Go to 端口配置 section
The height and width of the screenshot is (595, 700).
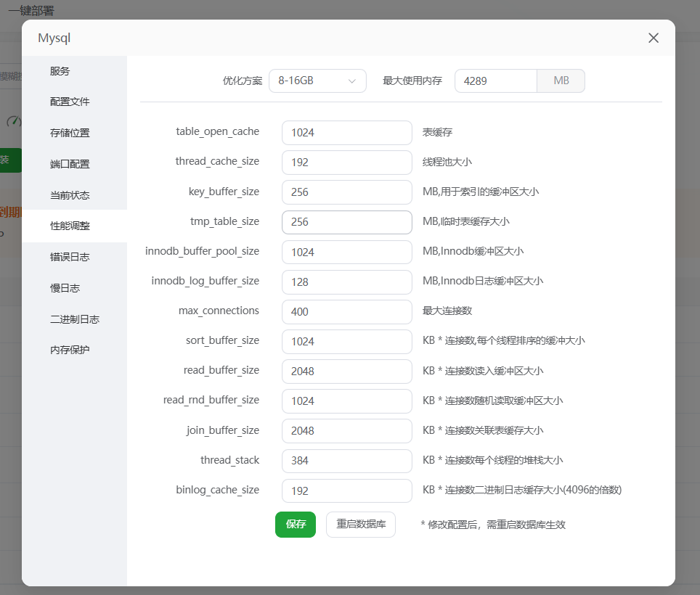pos(70,164)
